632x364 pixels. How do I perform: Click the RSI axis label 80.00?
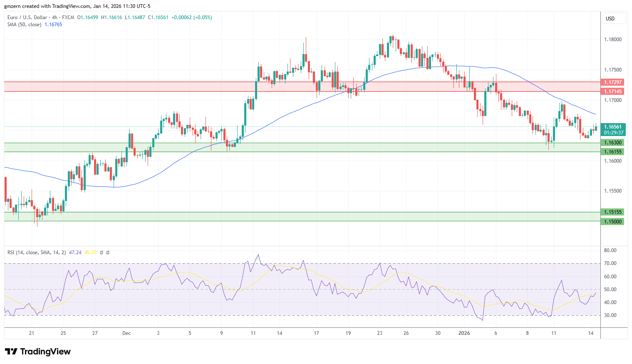(610, 250)
